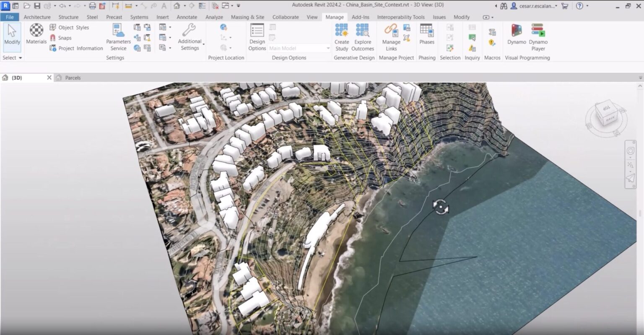
Task: Launch Dynamo
Action: pos(516,36)
